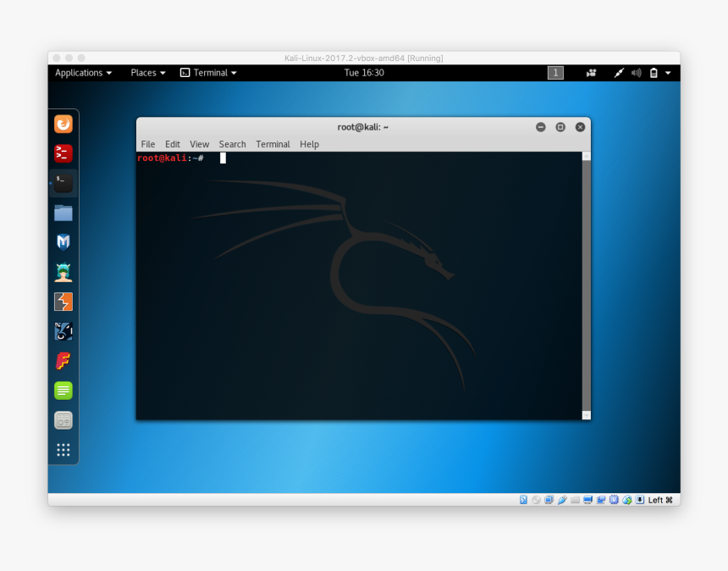Viewport: 728px width, 571px height.
Task: Open the View menu in terminal
Action: point(199,144)
